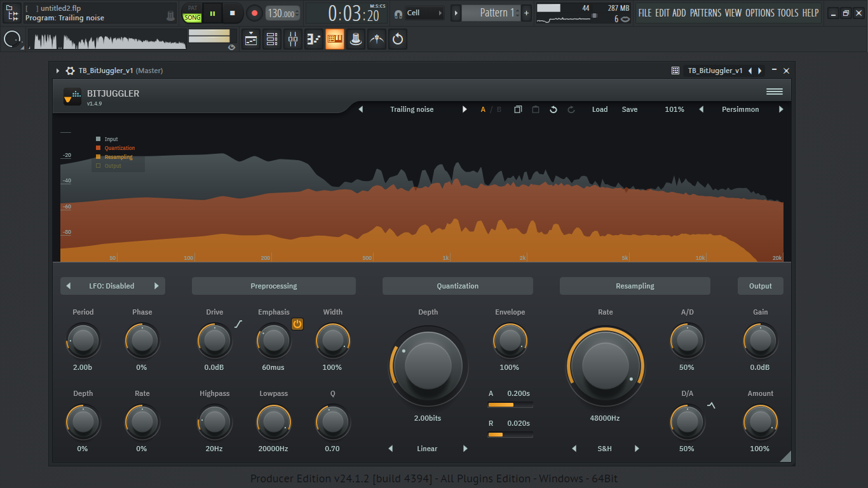
Task: Open the tempo tapper icon
Action: (x=377, y=39)
